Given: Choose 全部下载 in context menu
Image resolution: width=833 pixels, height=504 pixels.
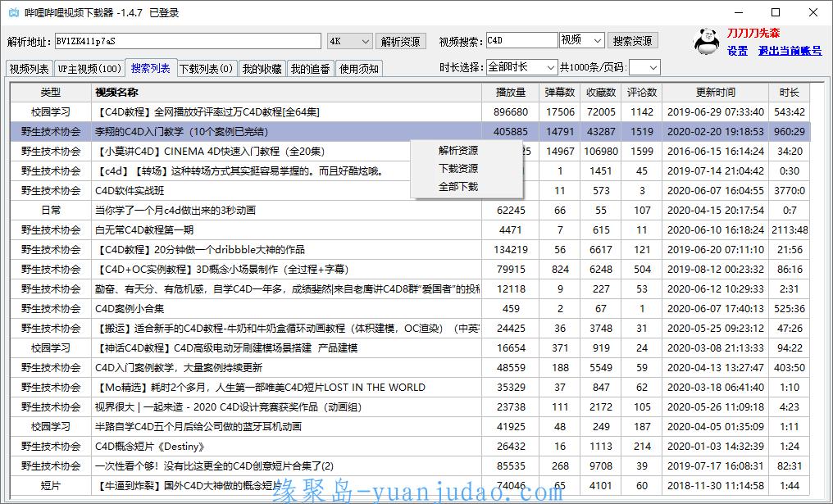Looking at the screenshot, I should pos(458,186).
